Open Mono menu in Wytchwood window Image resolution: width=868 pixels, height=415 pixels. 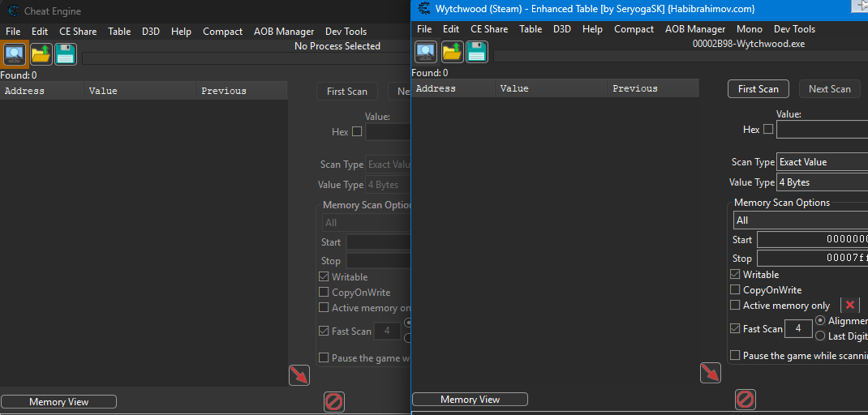point(750,29)
